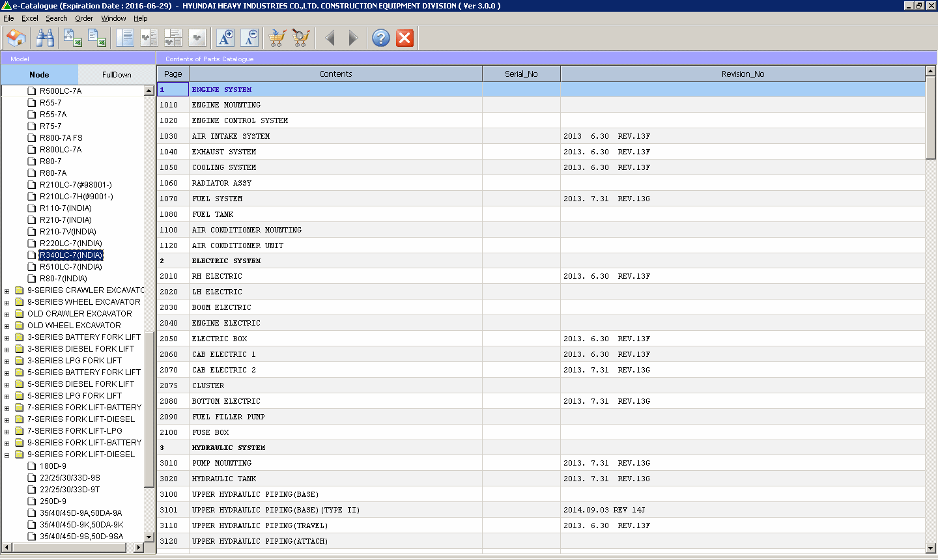Expand the OLD CRAWLER EXCAVATOR node
Screen dimensions: 938x560
coord(7,315)
